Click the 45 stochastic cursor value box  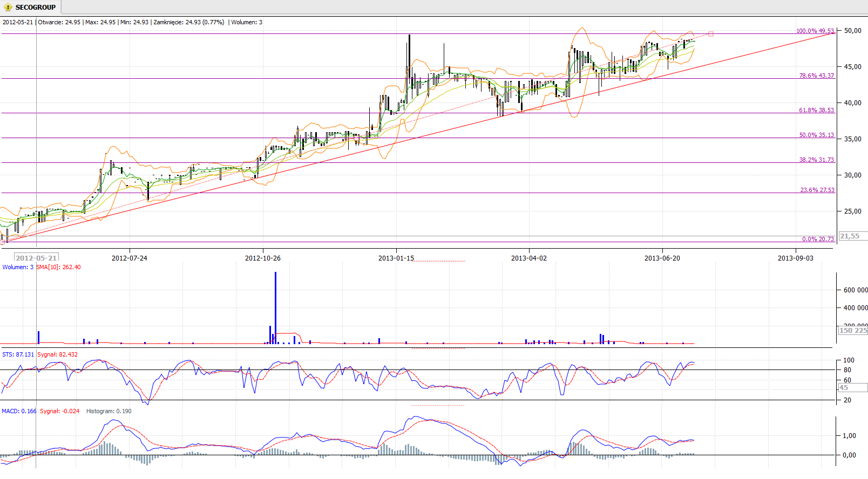point(853,387)
